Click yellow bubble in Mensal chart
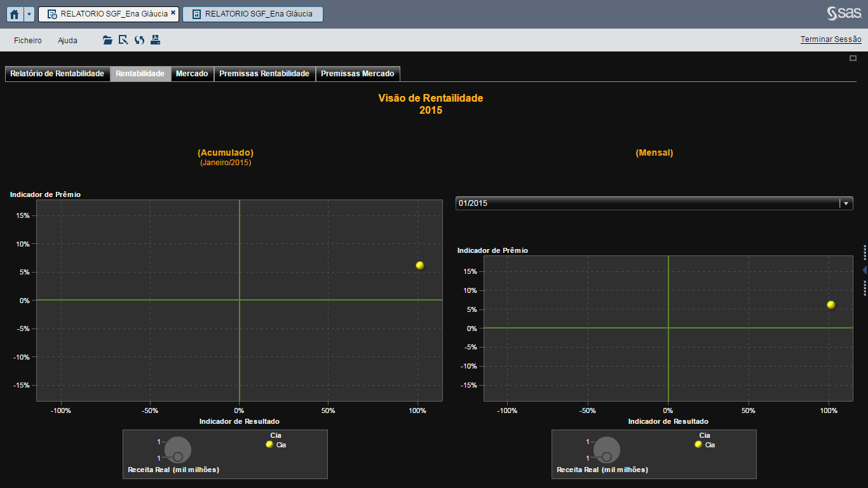The height and width of the screenshot is (488, 868). coord(831,305)
